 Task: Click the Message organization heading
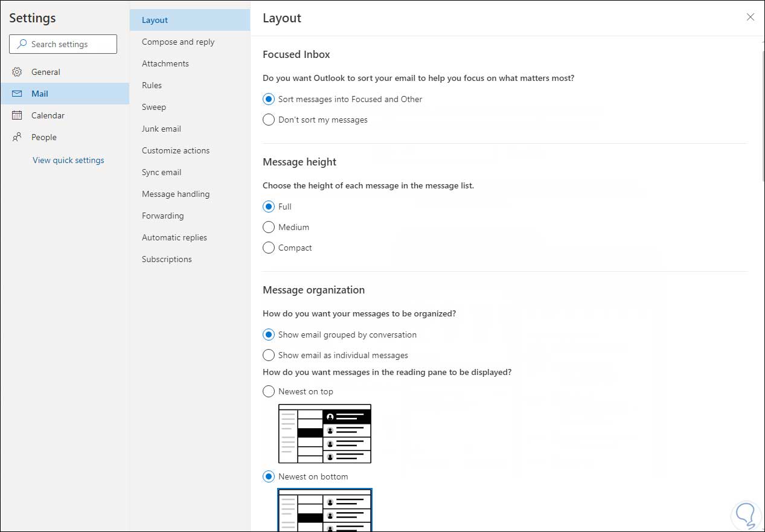pyautogui.click(x=313, y=290)
